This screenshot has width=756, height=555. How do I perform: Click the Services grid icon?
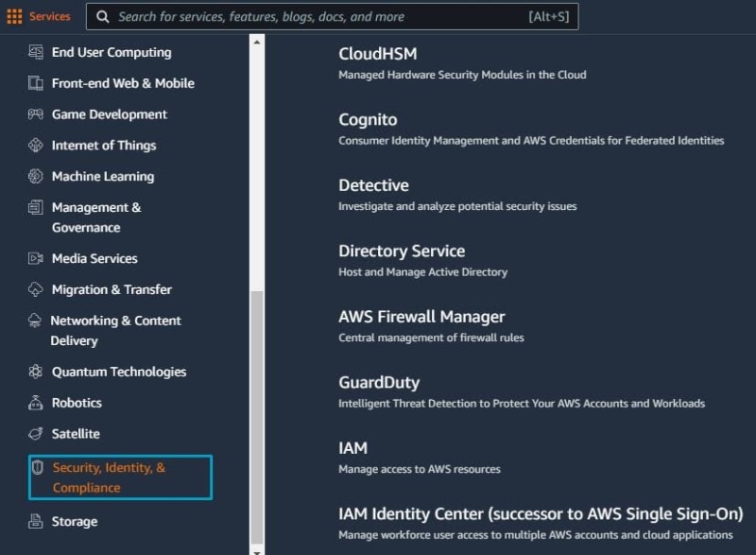click(14, 16)
